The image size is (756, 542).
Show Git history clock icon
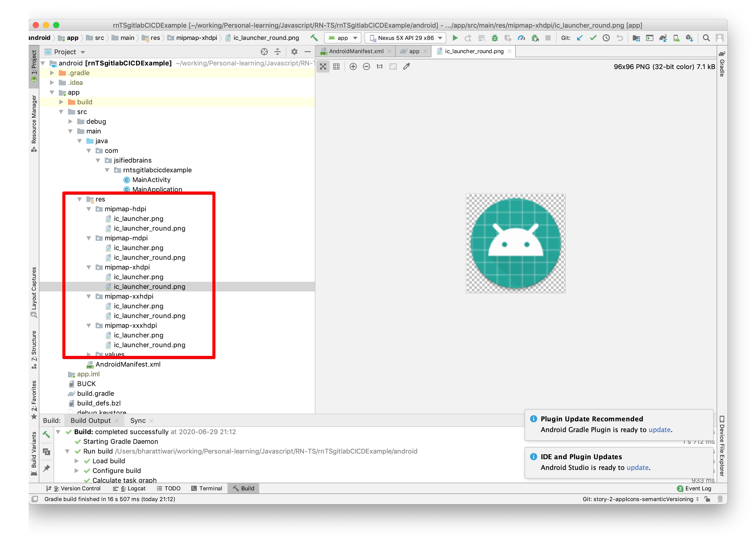click(x=606, y=38)
